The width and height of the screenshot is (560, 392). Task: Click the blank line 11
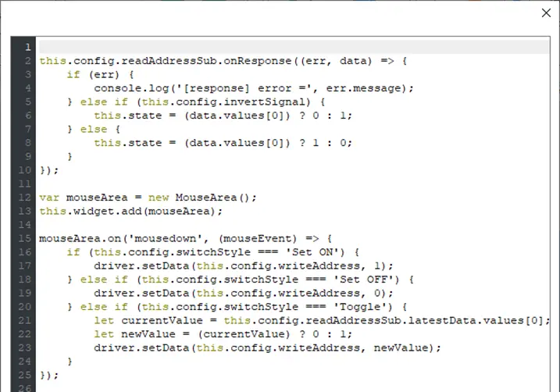[294, 184]
